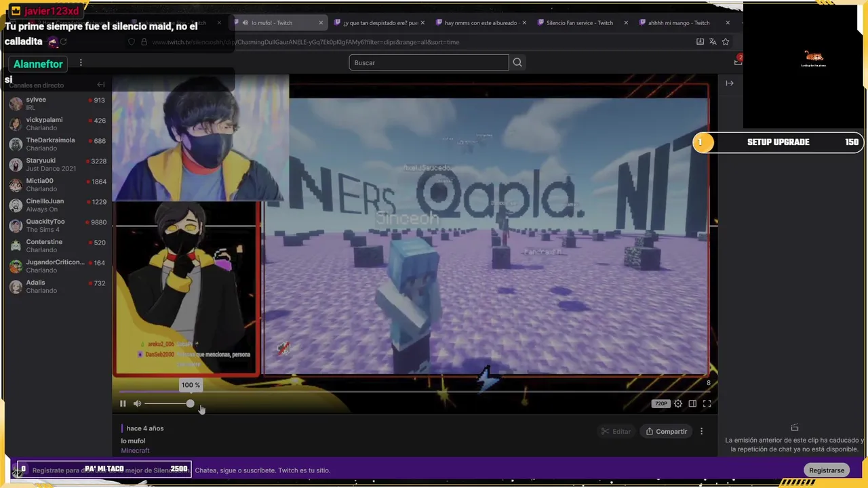This screenshot has width=868, height=488.
Task: Collapse the right chat panel arrow
Action: 730,83
